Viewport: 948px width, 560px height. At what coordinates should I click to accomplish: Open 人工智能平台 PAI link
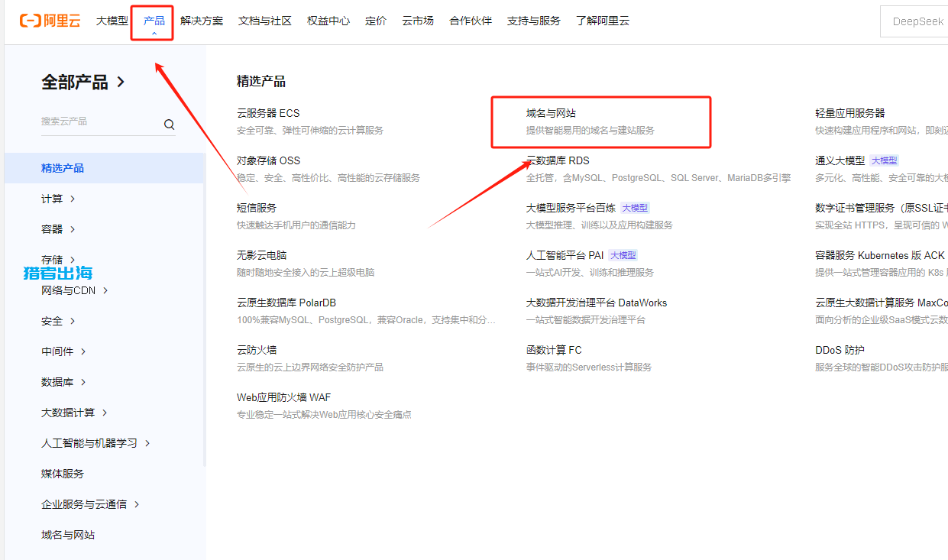[565, 255]
